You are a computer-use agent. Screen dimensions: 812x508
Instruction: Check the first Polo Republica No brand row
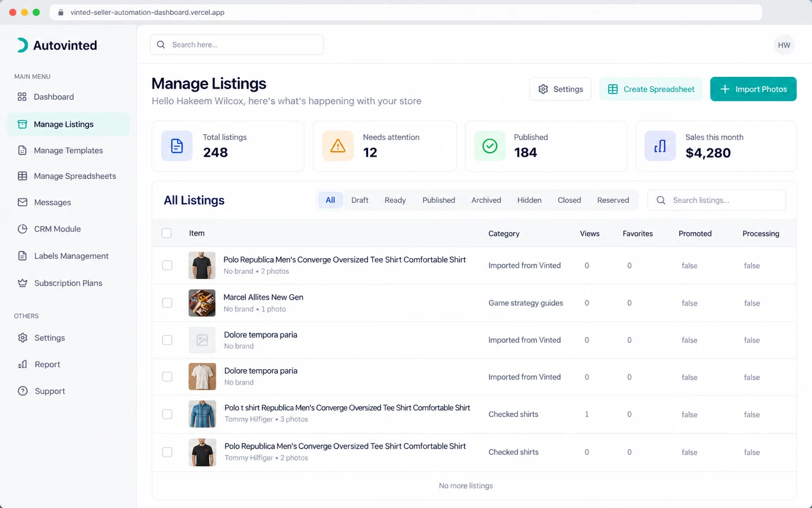167,265
